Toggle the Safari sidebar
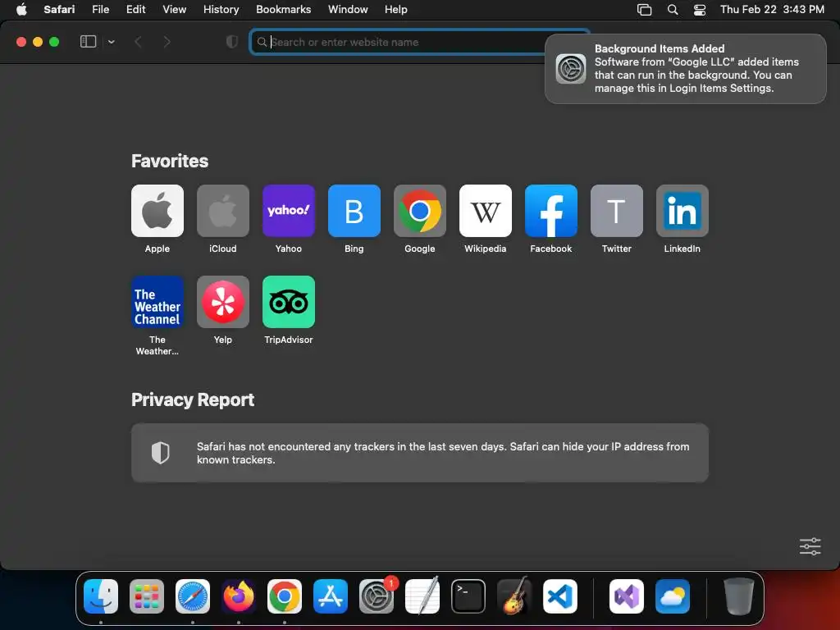Viewport: 840px width, 630px height. pyautogui.click(x=88, y=42)
